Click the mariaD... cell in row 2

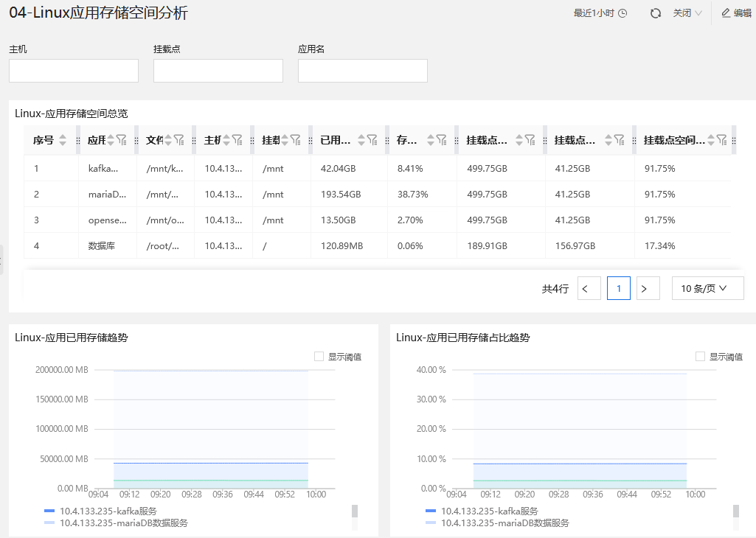click(107, 195)
